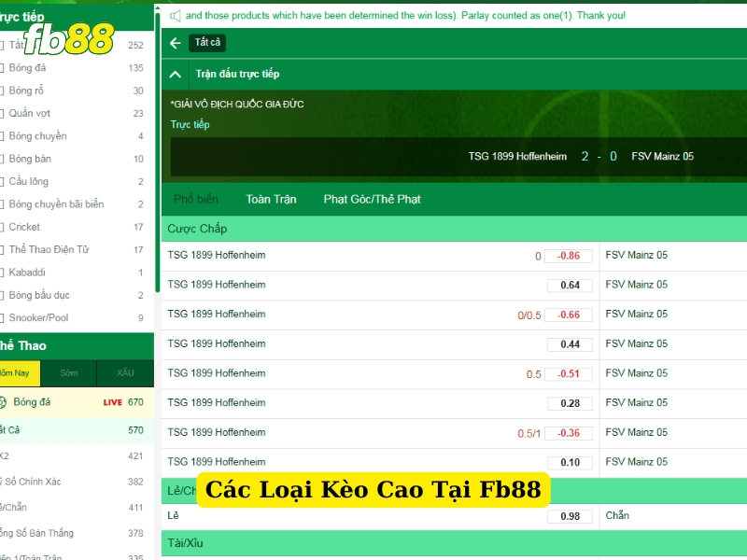The image size is (747, 560).
Task: Select the Sớm tab
Action: pyautogui.click(x=68, y=373)
